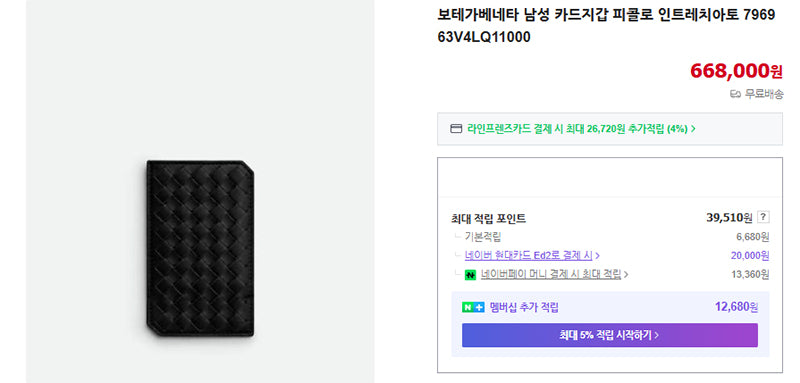
Task: Click the 668,000원 price text
Action: click(x=736, y=71)
